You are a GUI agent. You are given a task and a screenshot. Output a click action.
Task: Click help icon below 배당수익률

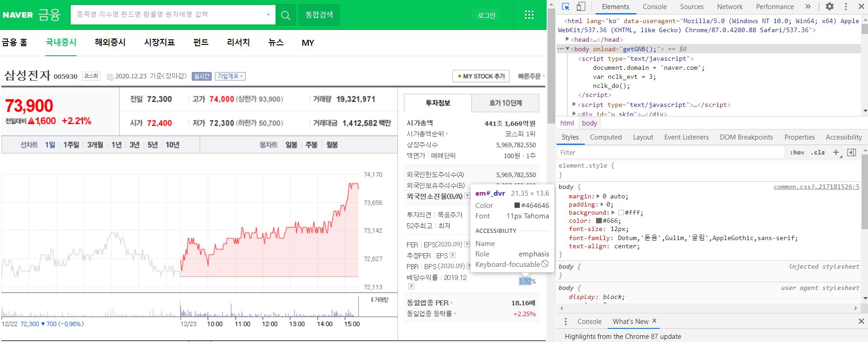click(x=411, y=286)
